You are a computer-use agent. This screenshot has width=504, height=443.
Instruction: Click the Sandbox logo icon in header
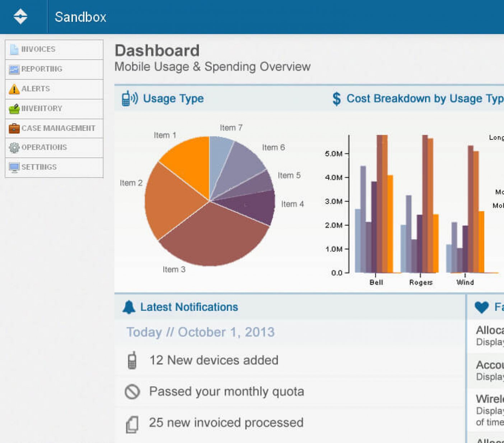tap(20, 17)
